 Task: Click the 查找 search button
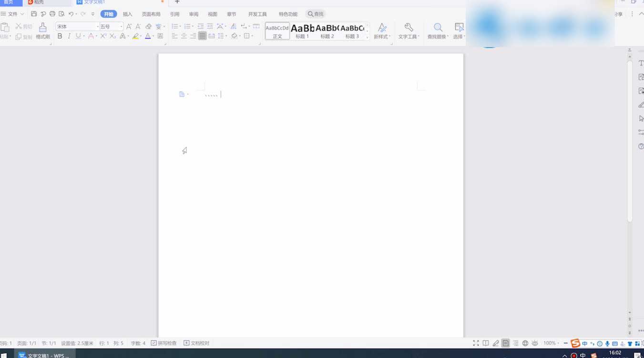[316, 14]
